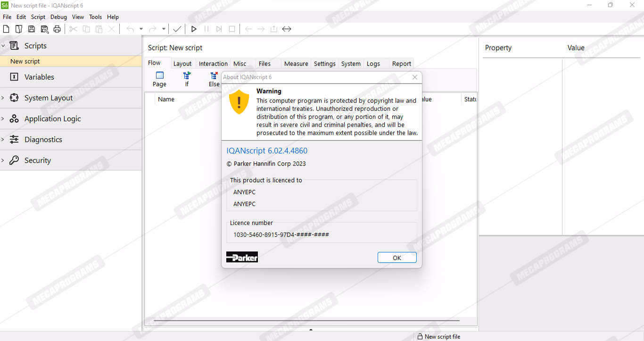Click the Print toolbar icon
The width and height of the screenshot is (644, 341).
57,29
